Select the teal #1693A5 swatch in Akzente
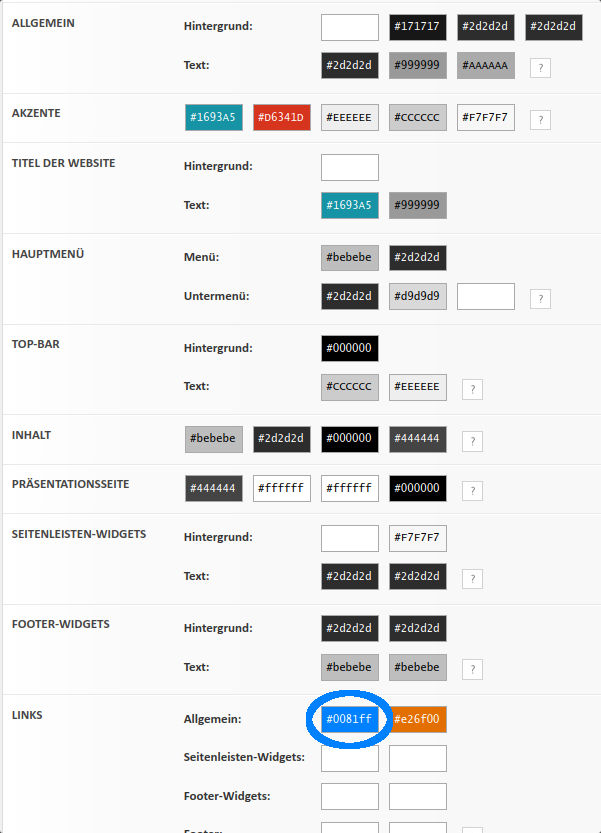 214,118
